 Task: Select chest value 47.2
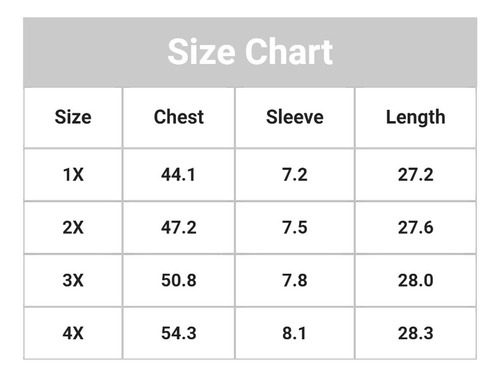179,228
